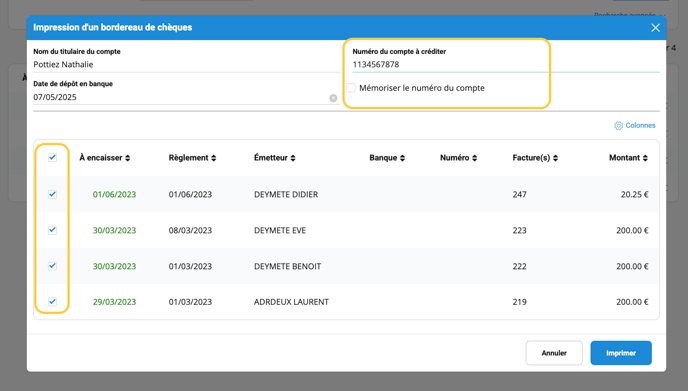Image resolution: width=688 pixels, height=391 pixels.
Task: Click the emitter name ADRDEUX LAURENT
Action: click(291, 302)
